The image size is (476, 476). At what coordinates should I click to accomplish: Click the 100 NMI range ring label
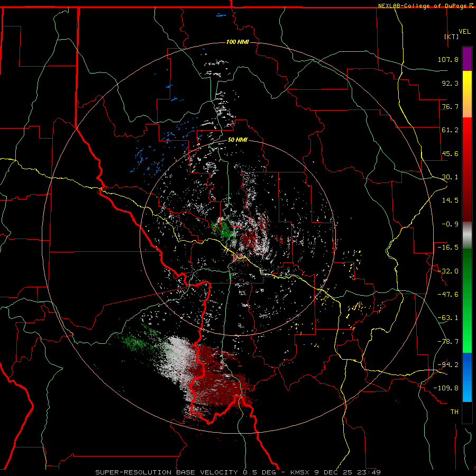(237, 42)
